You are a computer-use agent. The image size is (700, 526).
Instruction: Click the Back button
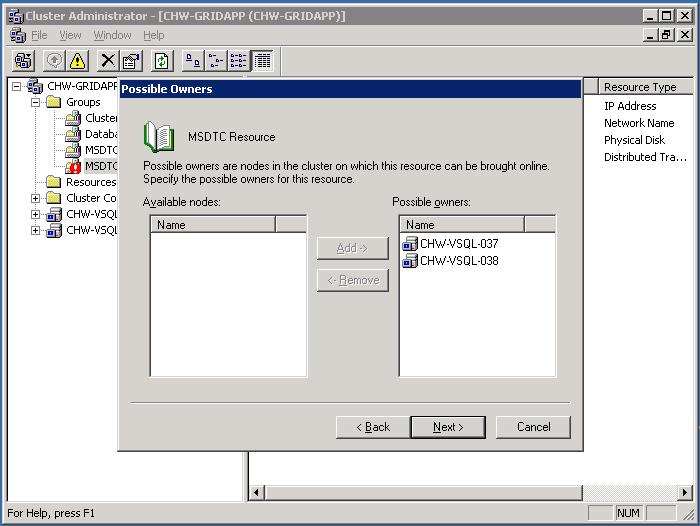point(373,427)
